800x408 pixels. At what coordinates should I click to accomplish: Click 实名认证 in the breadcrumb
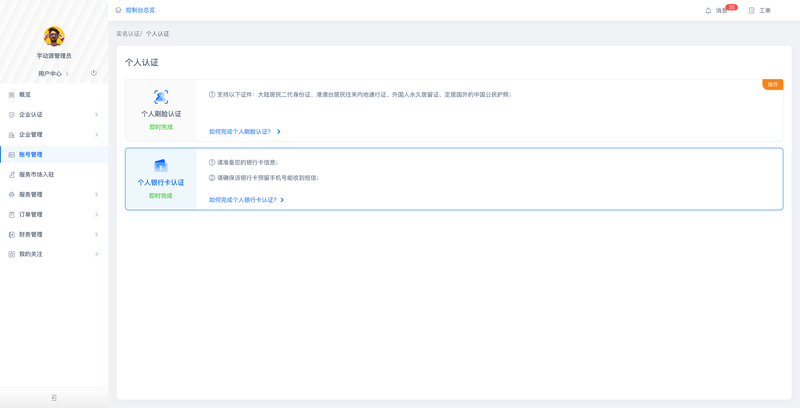coord(128,34)
